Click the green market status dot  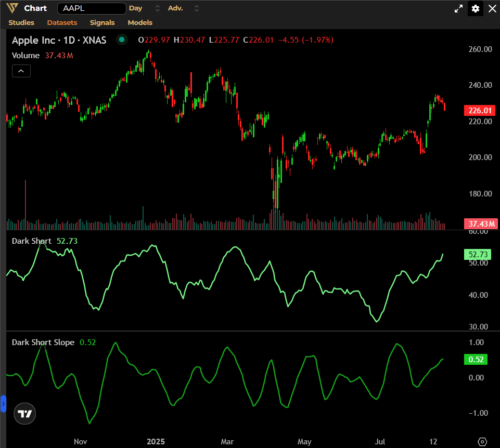122,40
